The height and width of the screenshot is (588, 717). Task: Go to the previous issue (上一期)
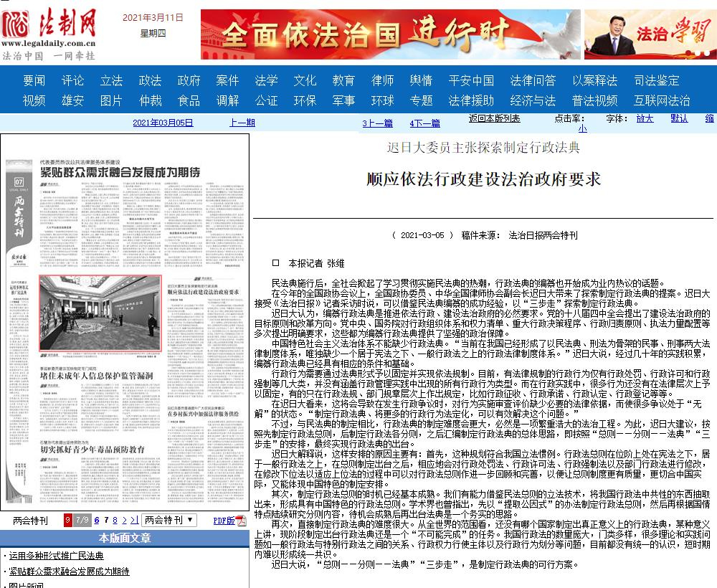tap(242, 123)
